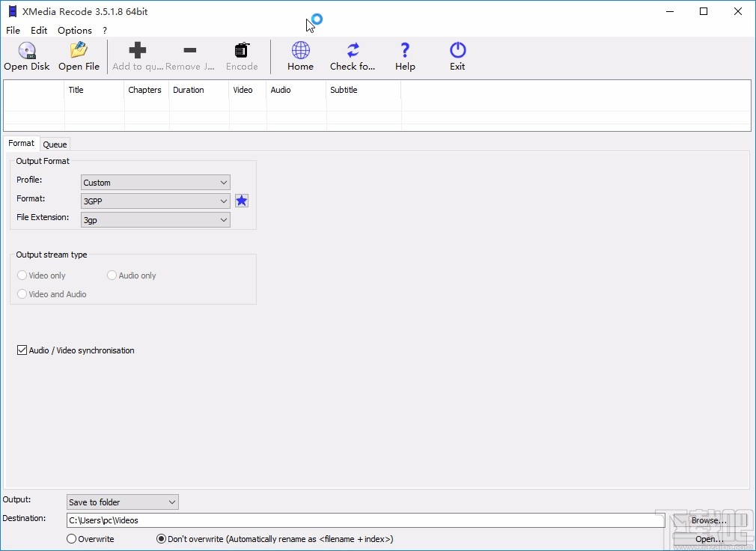Viewport: 756px width, 551px height.
Task: Click the Browse... button
Action: [709, 520]
